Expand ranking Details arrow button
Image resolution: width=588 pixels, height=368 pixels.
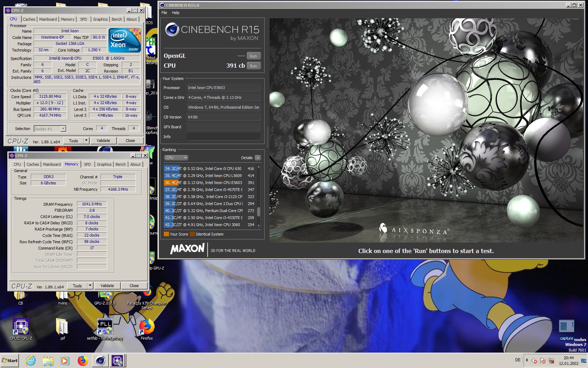258,158
